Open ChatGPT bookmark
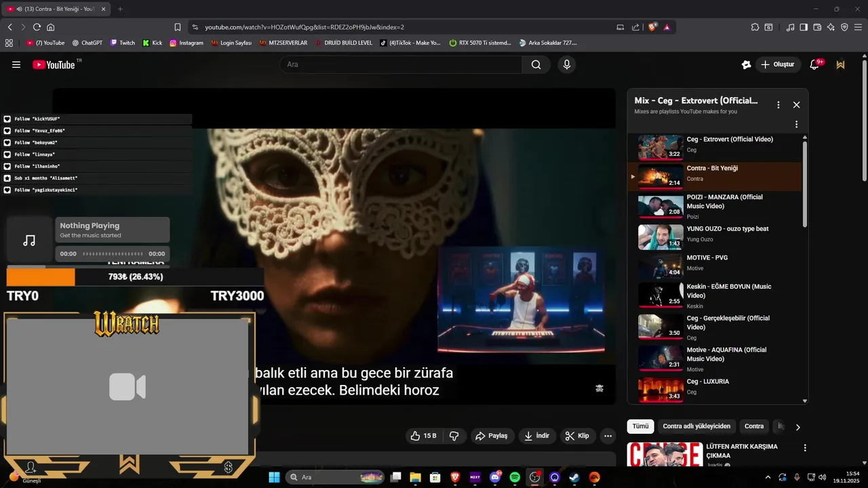The height and width of the screenshot is (488, 868). pos(87,43)
